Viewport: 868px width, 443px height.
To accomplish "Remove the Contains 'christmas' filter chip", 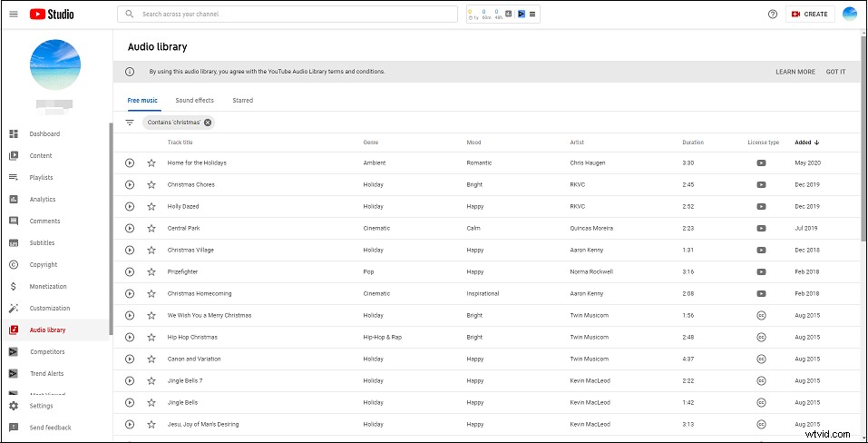I will tap(208, 123).
